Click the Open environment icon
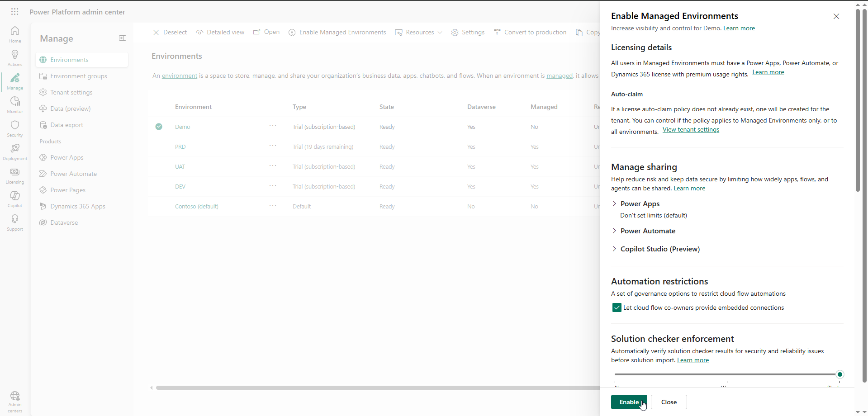 pos(256,32)
